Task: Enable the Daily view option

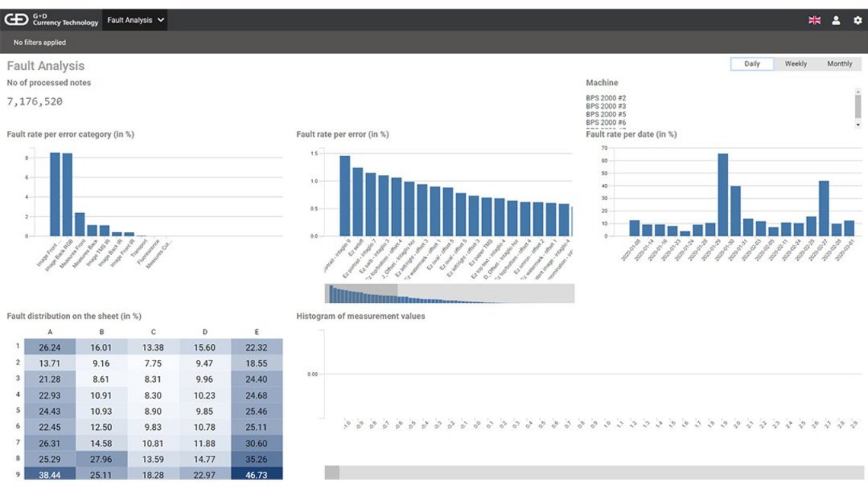Action: point(752,63)
